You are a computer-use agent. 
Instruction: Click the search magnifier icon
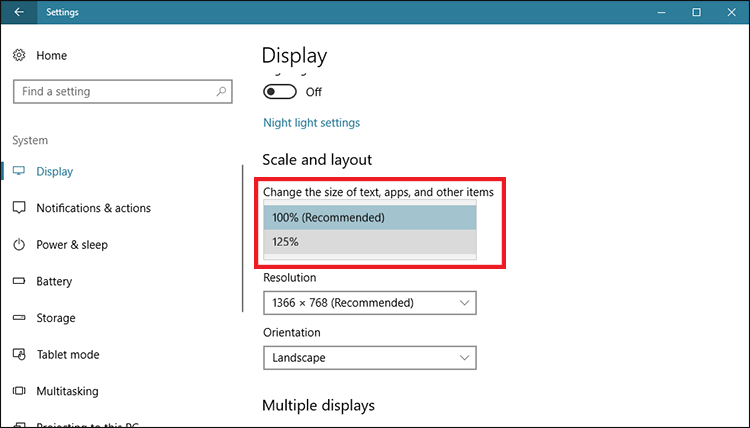(x=221, y=91)
